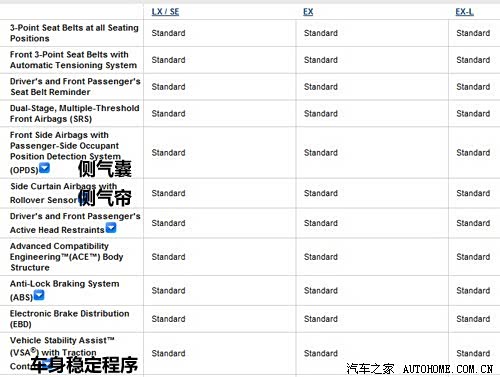
Task: Open the LX / SE trim link
Action: coord(165,12)
